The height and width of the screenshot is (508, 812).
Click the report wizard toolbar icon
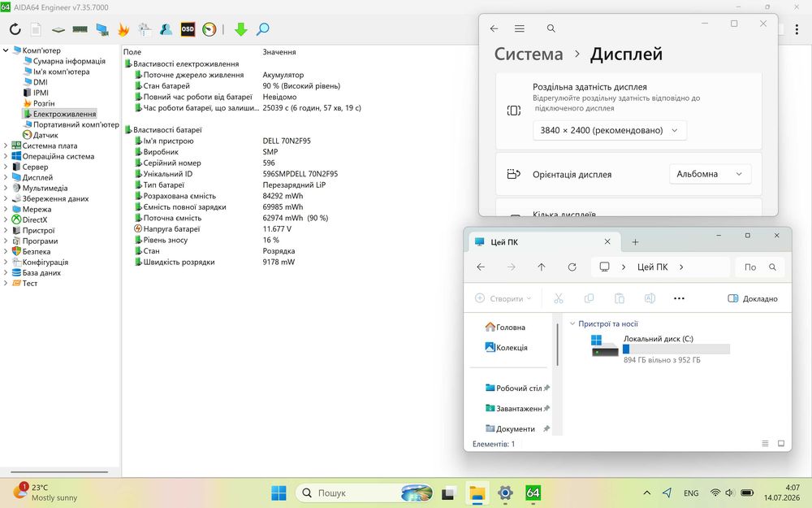coord(145,29)
